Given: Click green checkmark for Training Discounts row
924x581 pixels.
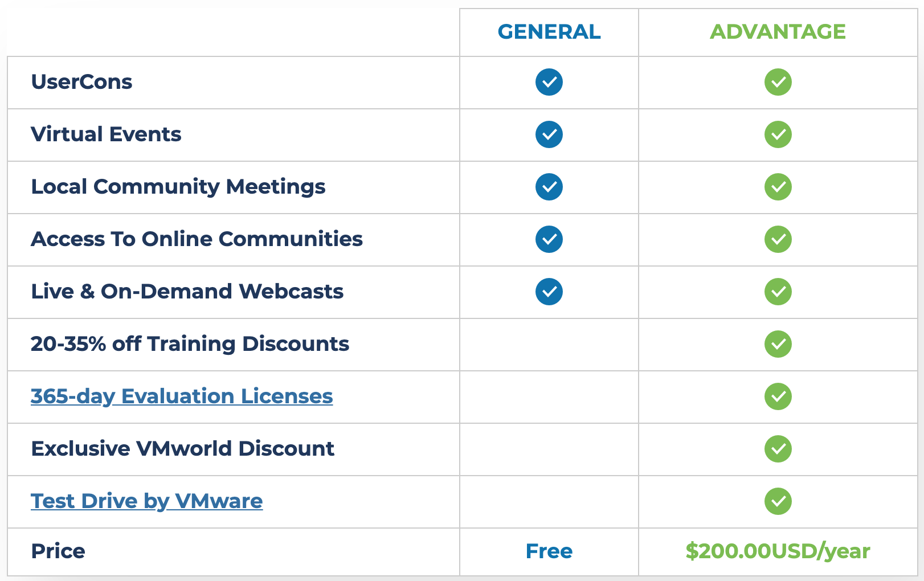Looking at the screenshot, I should (x=778, y=344).
